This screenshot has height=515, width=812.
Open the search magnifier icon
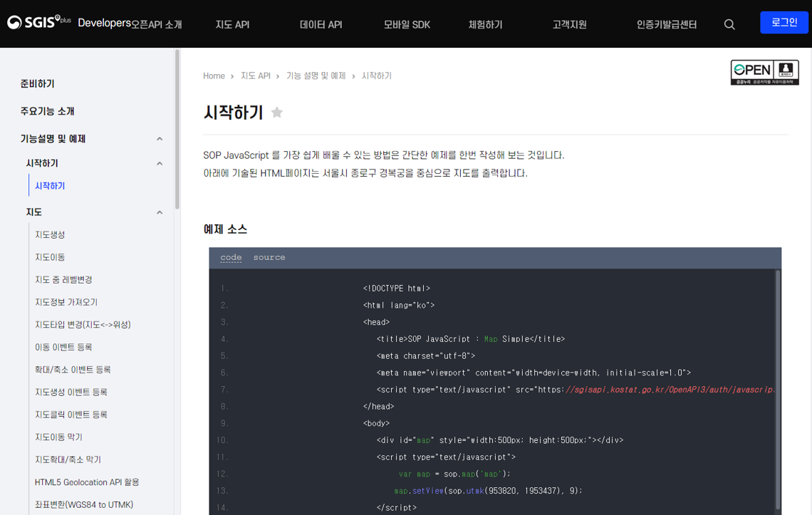click(729, 24)
